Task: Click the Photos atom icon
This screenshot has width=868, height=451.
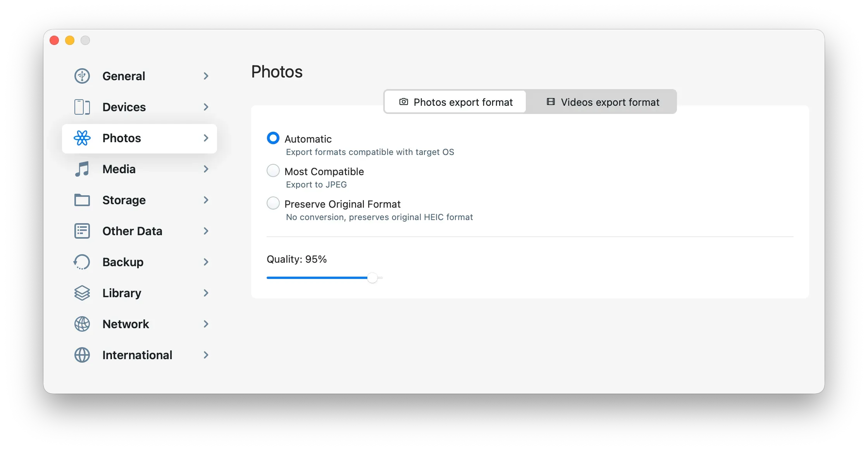Action: [82, 138]
